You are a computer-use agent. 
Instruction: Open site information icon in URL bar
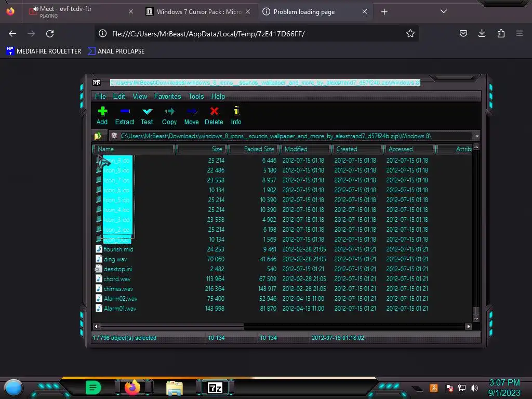(x=102, y=33)
